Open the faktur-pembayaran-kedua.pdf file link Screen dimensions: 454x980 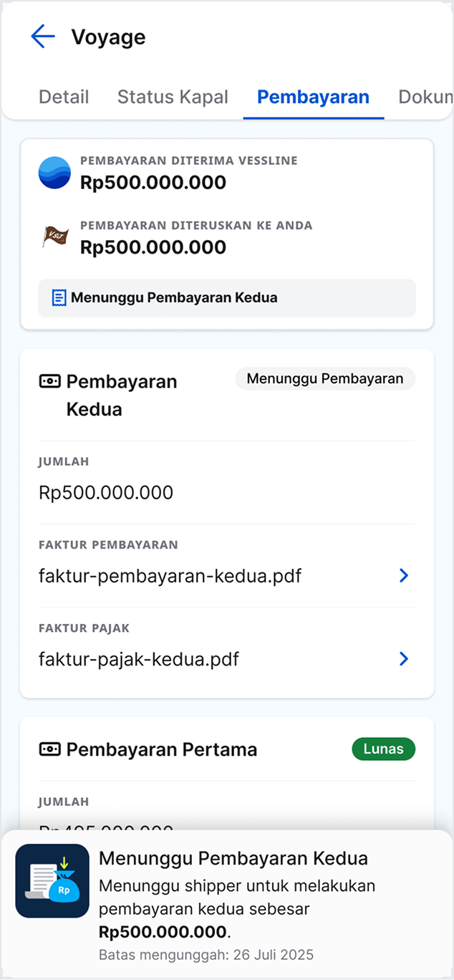click(x=170, y=576)
